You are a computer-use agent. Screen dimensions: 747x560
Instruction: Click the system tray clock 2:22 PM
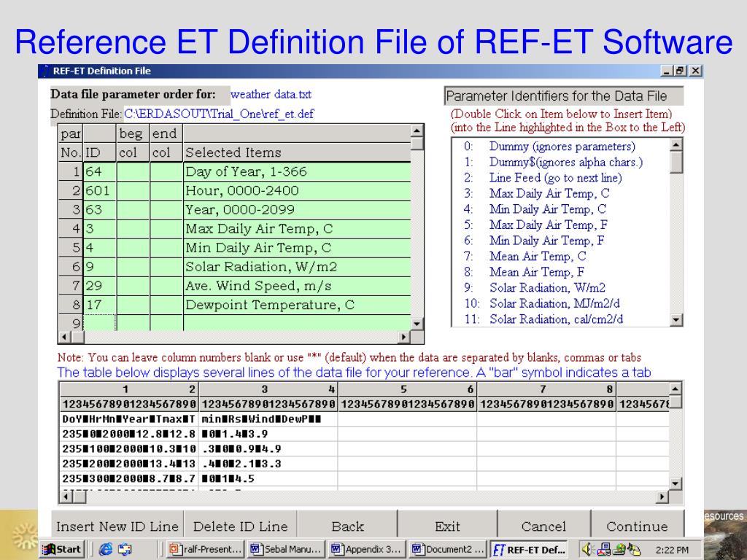(x=672, y=550)
